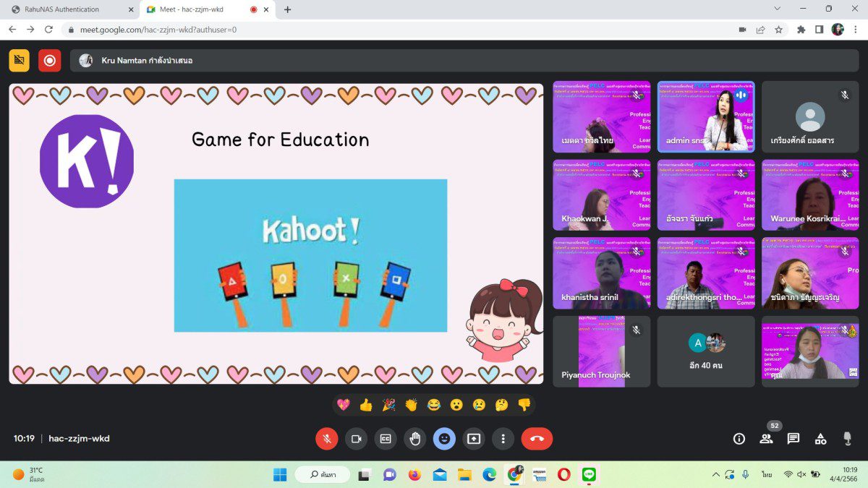Open Opera browser from taskbar
Image resolution: width=868 pixels, height=488 pixels.
coord(564,475)
